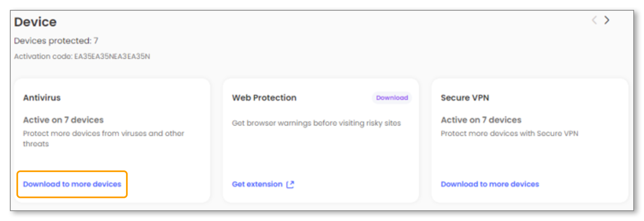
Task: Click Antivirus Download to more devices link
Action: [x=72, y=184]
